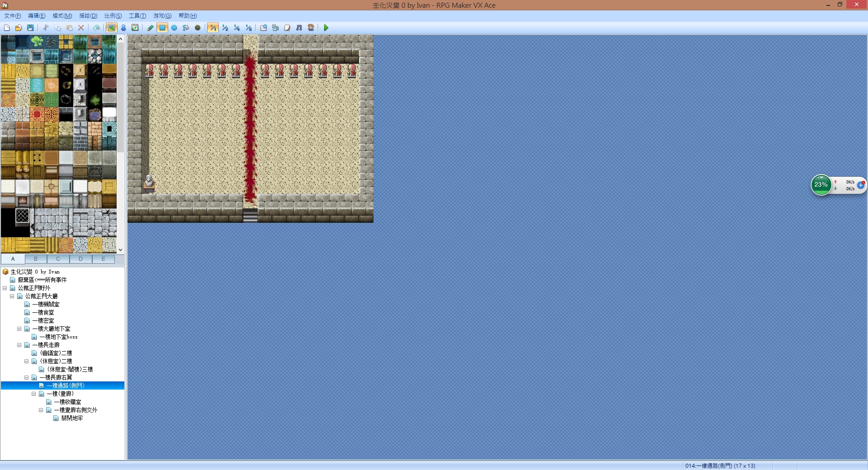This screenshot has width=868, height=470.
Task: Switch to Region editing mode
Action: 135,28
